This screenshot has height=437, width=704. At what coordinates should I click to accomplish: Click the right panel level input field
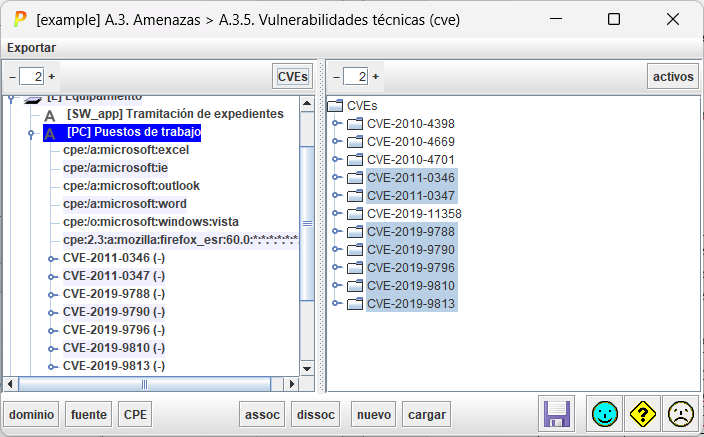tap(355, 77)
